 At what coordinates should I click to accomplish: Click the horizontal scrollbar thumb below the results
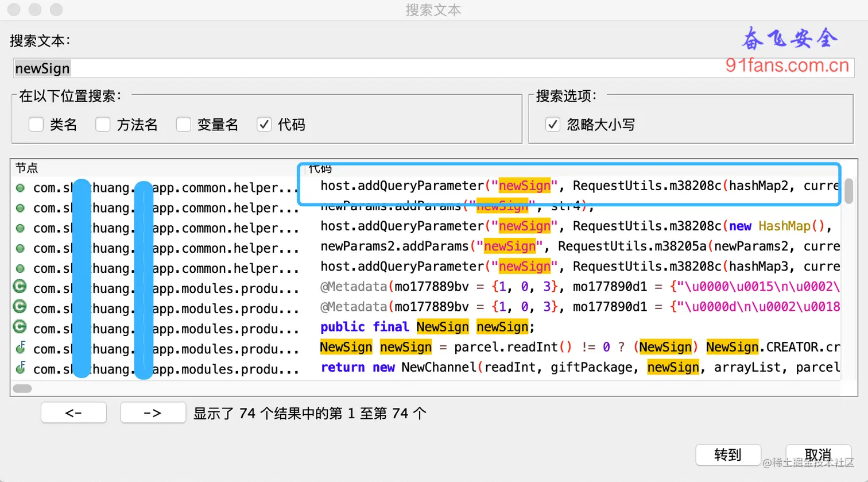coord(22,388)
